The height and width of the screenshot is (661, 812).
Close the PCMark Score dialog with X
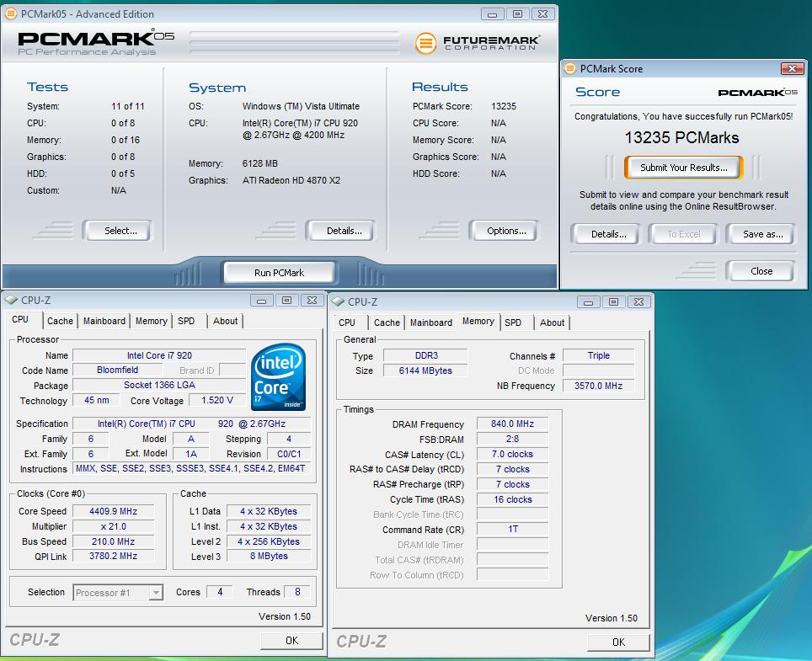pyautogui.click(x=792, y=68)
